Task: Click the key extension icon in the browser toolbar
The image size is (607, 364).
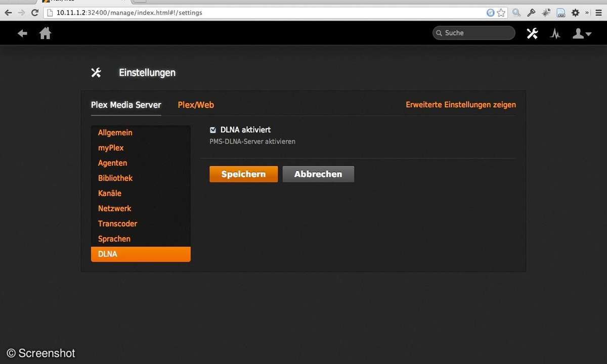Action: [531, 13]
